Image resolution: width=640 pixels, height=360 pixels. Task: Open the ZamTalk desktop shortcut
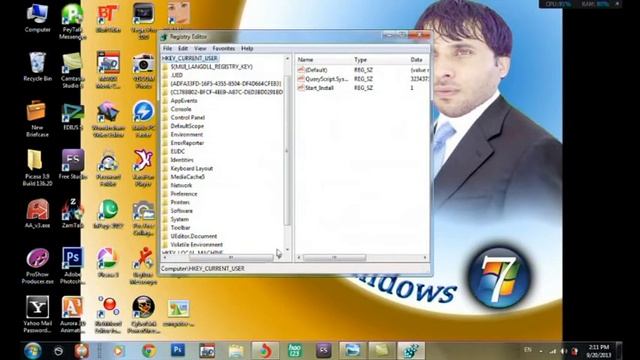72,213
